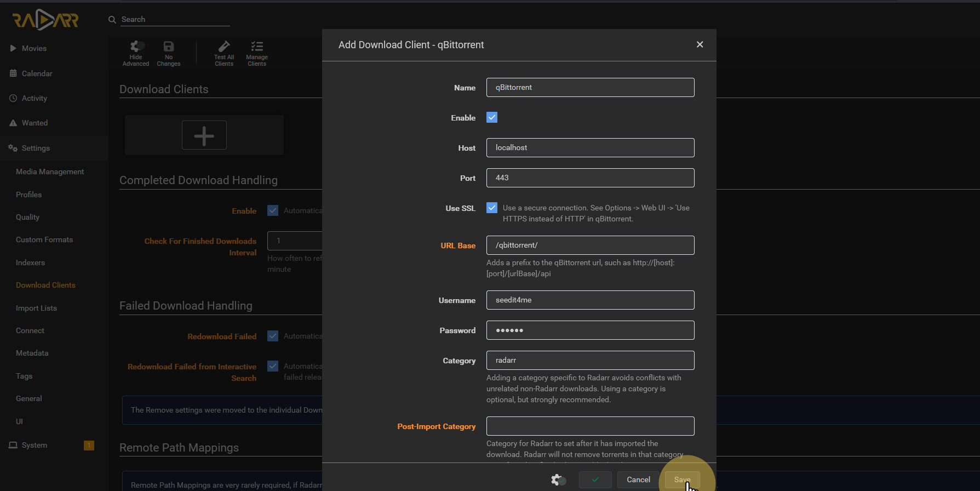Click the Settings cogs icon in sidebar
Screen dimensions: 980x491
click(13, 148)
